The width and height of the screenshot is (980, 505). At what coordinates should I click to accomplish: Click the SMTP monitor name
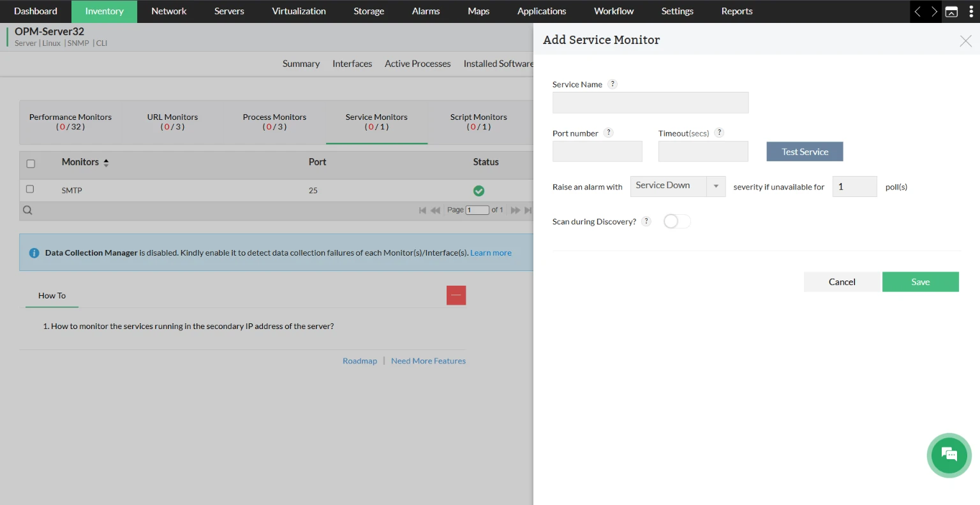(x=72, y=191)
